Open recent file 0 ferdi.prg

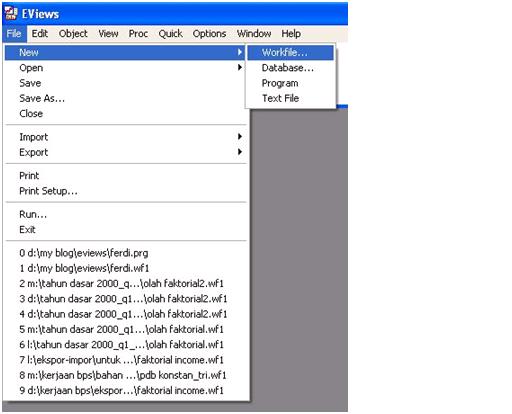point(125,253)
